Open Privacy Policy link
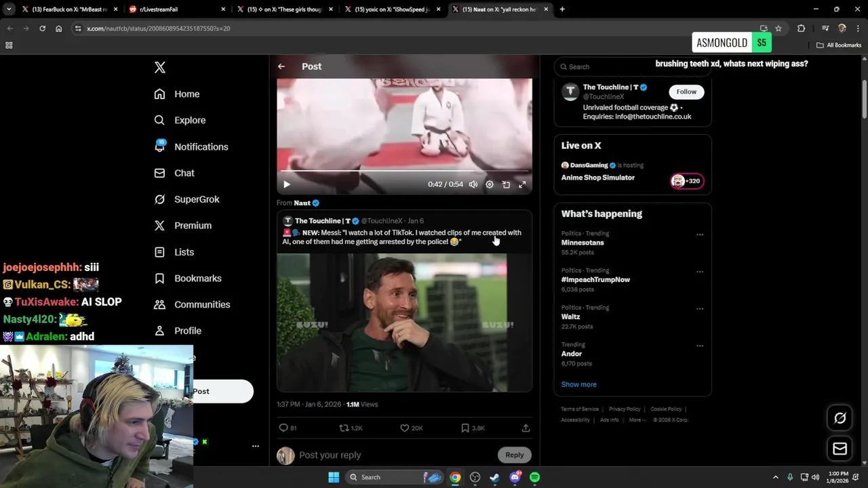The image size is (868, 488). tap(625, 409)
